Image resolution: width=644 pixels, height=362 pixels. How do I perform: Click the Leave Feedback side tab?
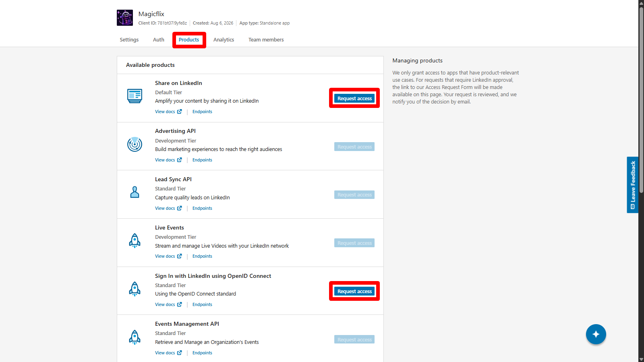[633, 185]
